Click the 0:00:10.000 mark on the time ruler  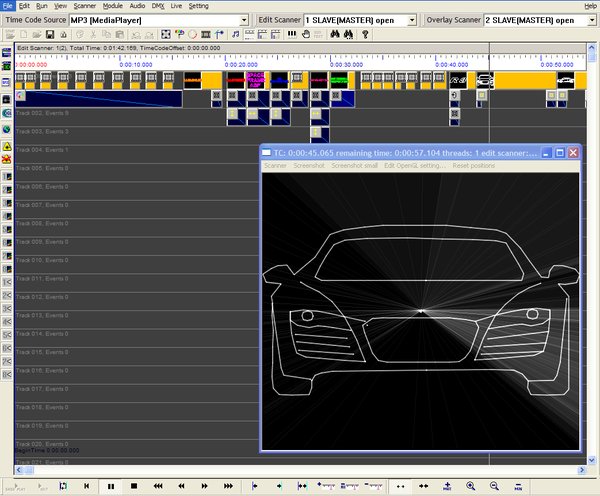(x=135, y=65)
